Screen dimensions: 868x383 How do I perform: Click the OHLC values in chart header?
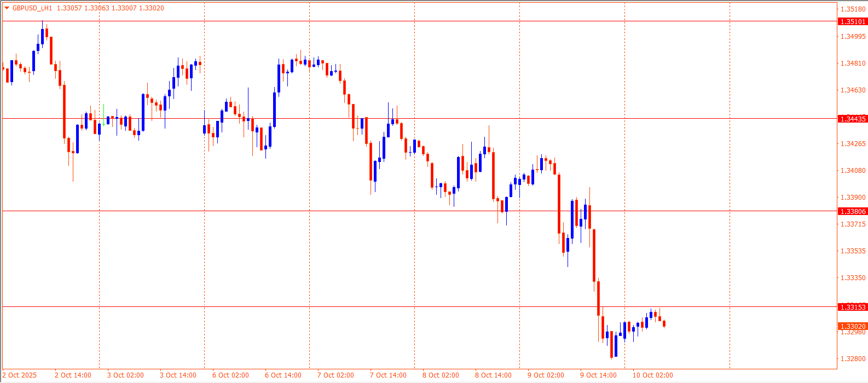pos(110,8)
